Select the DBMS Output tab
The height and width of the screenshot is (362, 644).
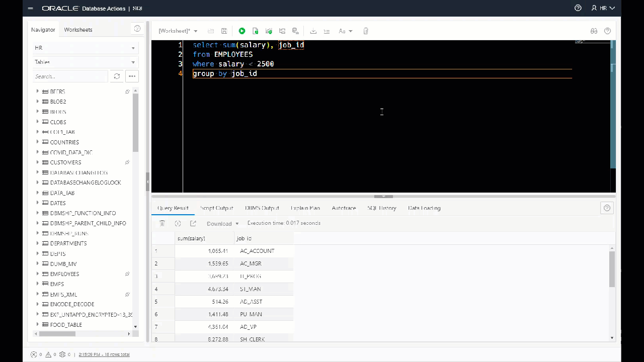[x=262, y=208]
